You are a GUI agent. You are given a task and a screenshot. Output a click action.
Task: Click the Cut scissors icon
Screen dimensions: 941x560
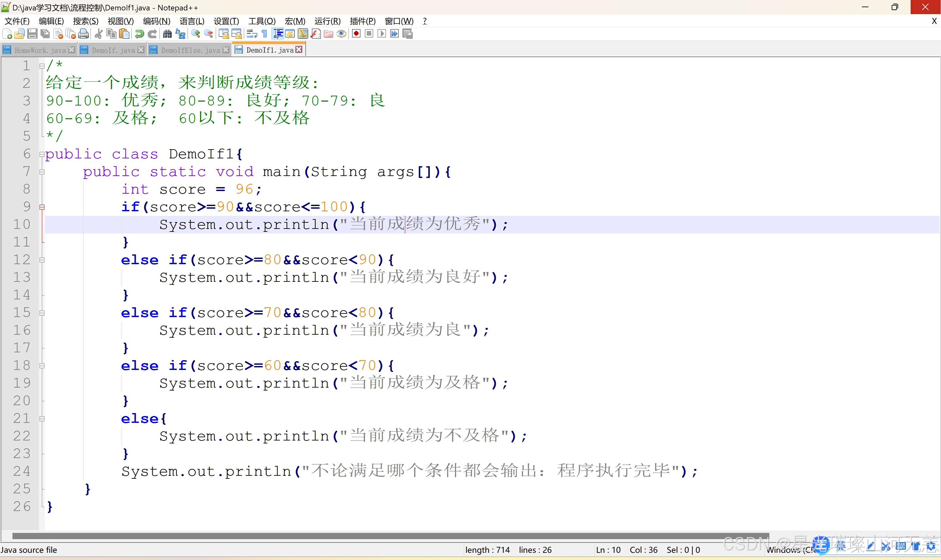(99, 34)
